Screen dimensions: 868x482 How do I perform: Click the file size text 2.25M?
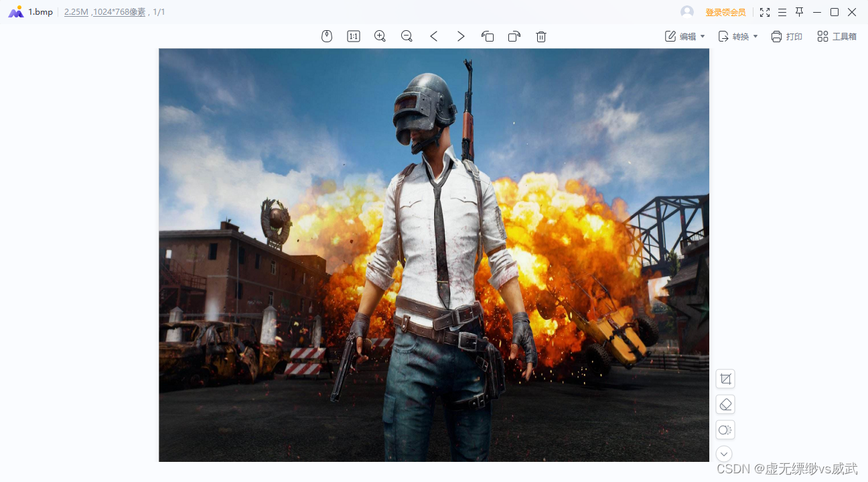point(76,12)
